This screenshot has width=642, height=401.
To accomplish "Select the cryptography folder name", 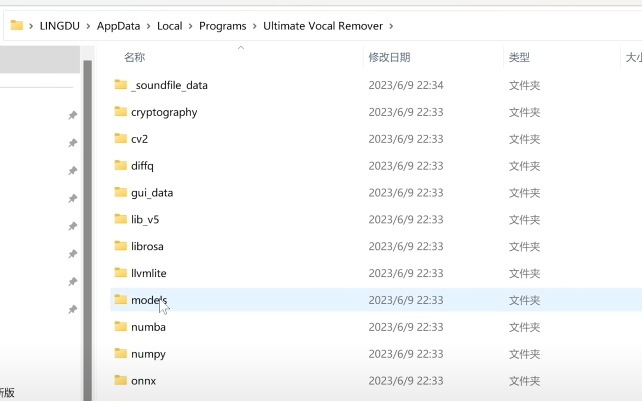I will (164, 112).
